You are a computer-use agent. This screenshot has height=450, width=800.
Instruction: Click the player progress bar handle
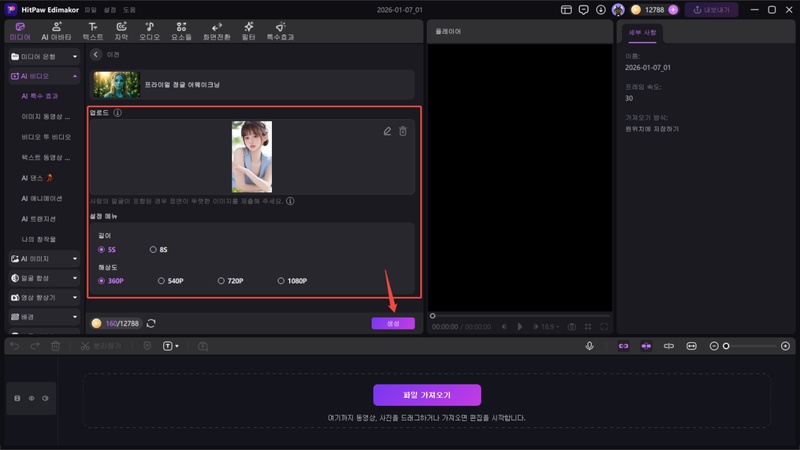(x=433, y=316)
